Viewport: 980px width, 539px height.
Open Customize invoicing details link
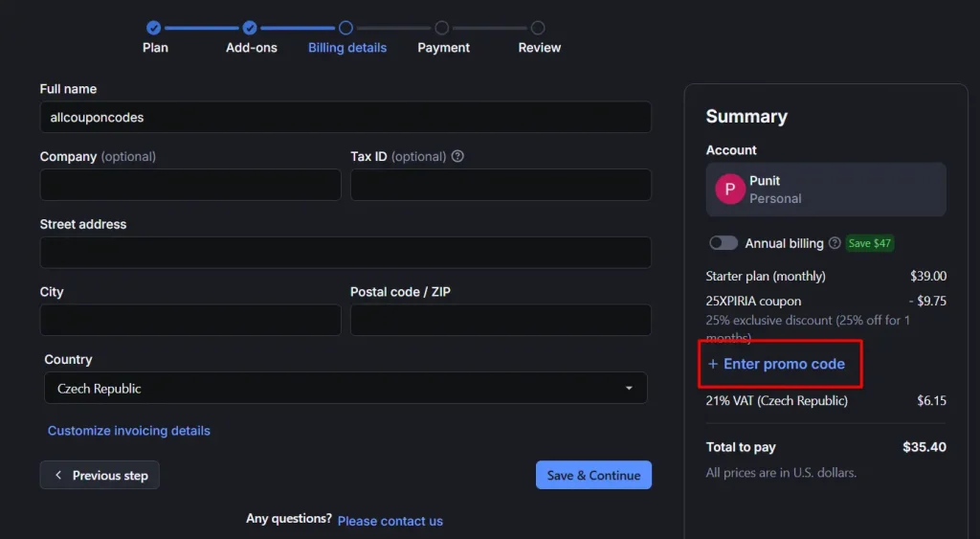click(x=129, y=431)
